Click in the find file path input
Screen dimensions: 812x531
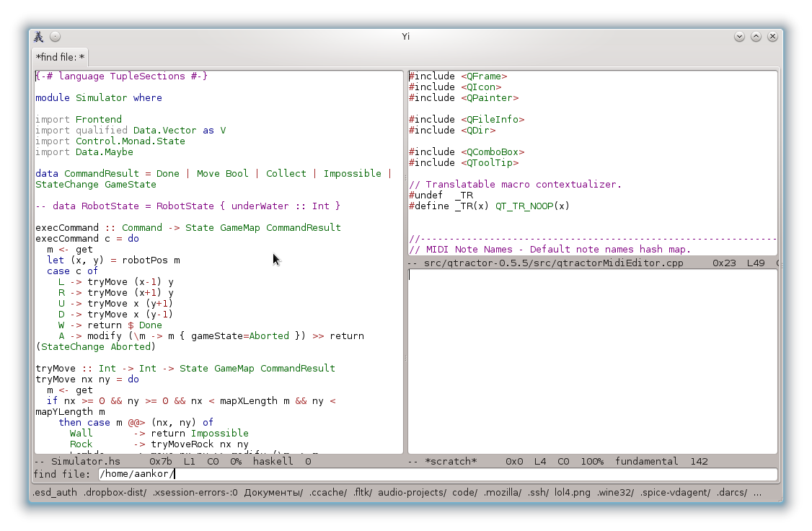coord(438,474)
